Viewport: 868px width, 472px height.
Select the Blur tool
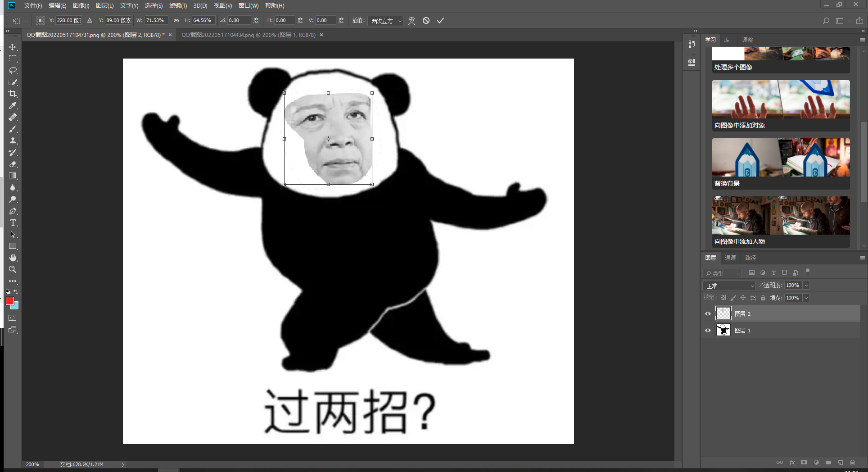coord(13,187)
